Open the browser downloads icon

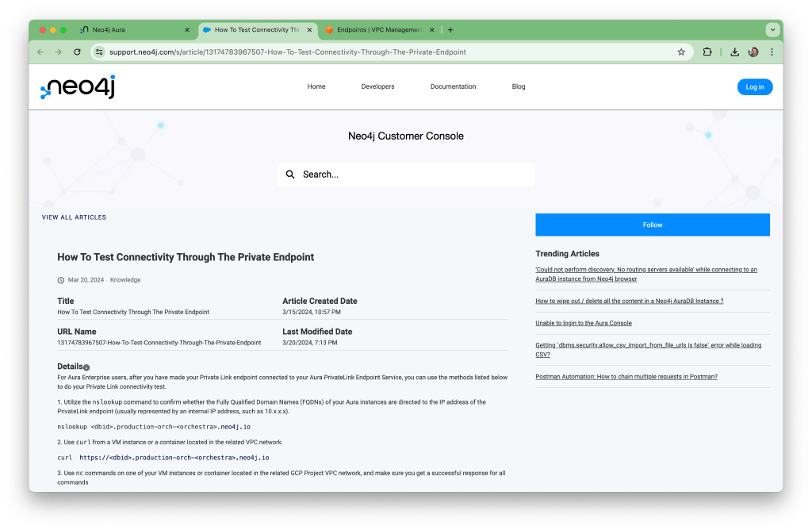(734, 52)
